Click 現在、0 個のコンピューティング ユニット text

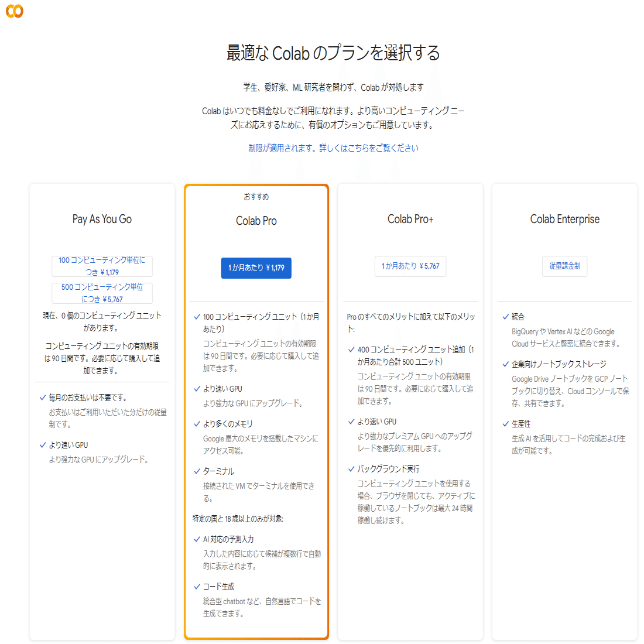click(x=102, y=321)
